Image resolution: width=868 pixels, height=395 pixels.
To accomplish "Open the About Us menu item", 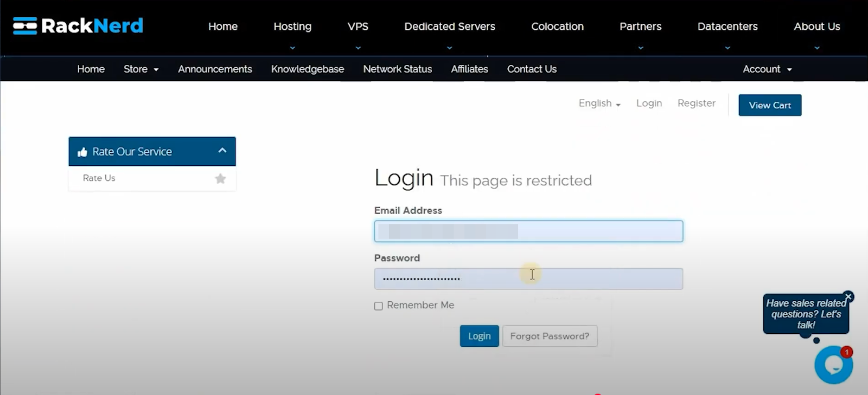I will click(817, 26).
